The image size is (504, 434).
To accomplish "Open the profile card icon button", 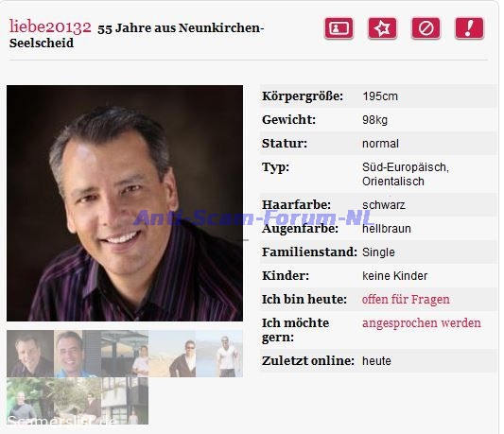I will pyautogui.click(x=339, y=28).
